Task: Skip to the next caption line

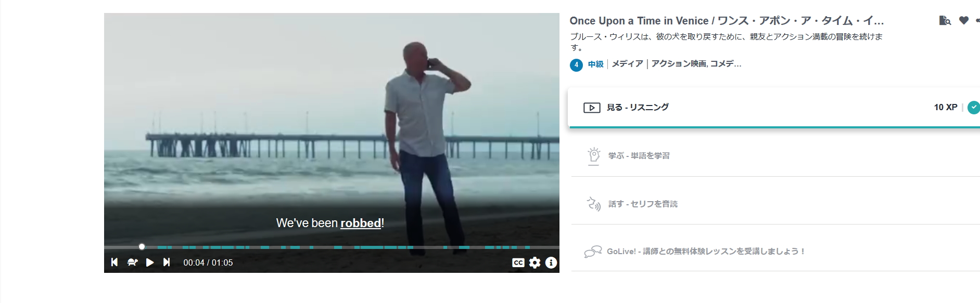Action: click(167, 262)
